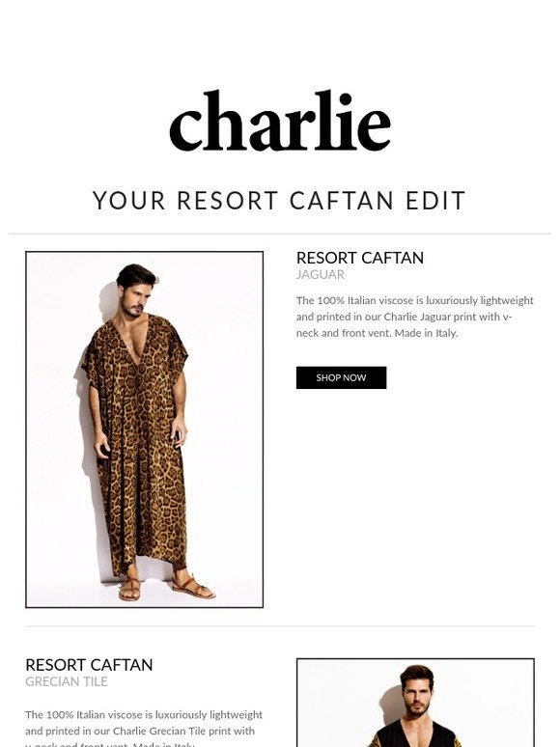Click the charlie brand logo
The image size is (560, 747).
(x=280, y=121)
